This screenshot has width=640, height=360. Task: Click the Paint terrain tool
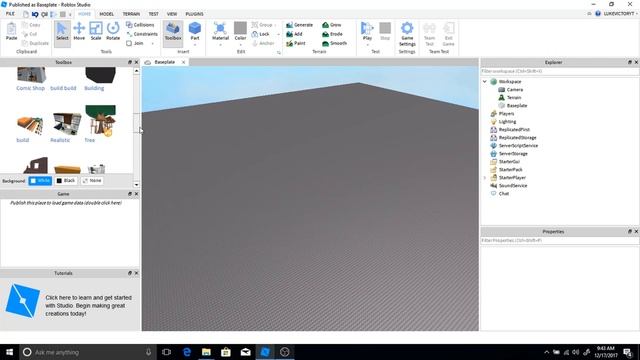tap(296, 43)
